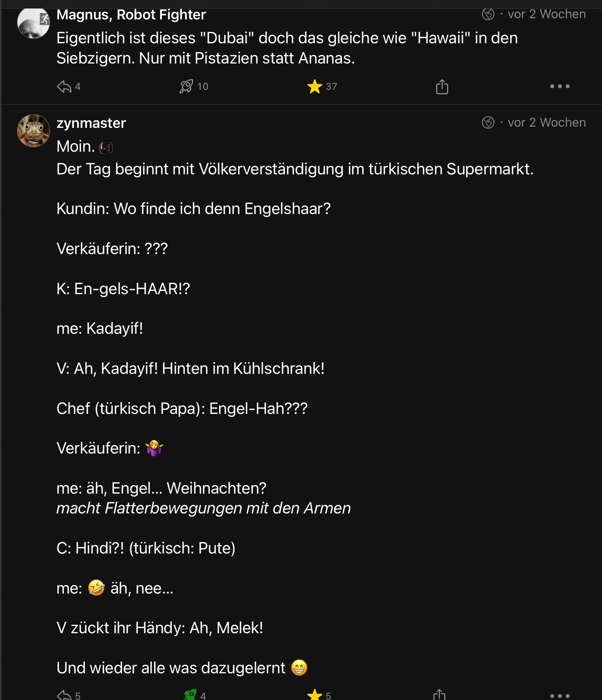This screenshot has width=602, height=700.
Task: Click the globe visibility icon on Magnus's post
Action: click(x=488, y=14)
